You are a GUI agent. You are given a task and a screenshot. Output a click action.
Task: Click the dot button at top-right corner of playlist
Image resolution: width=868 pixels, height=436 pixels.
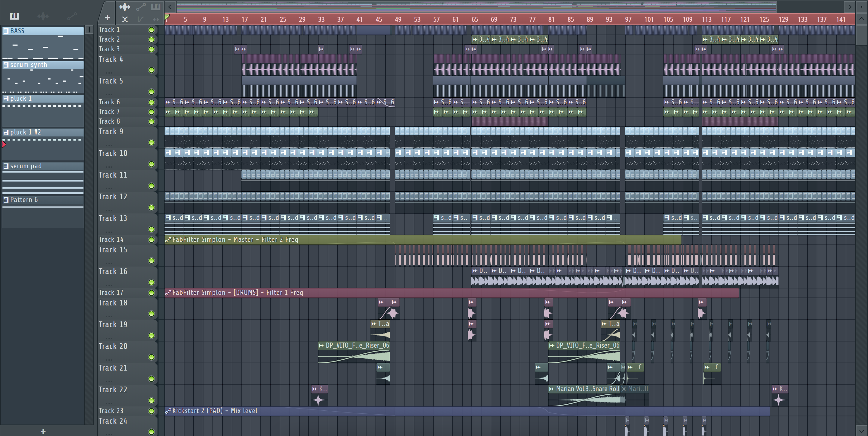tap(862, 6)
